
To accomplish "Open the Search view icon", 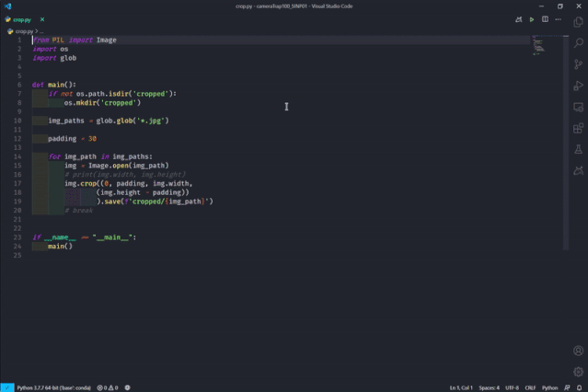I will (578, 42).
